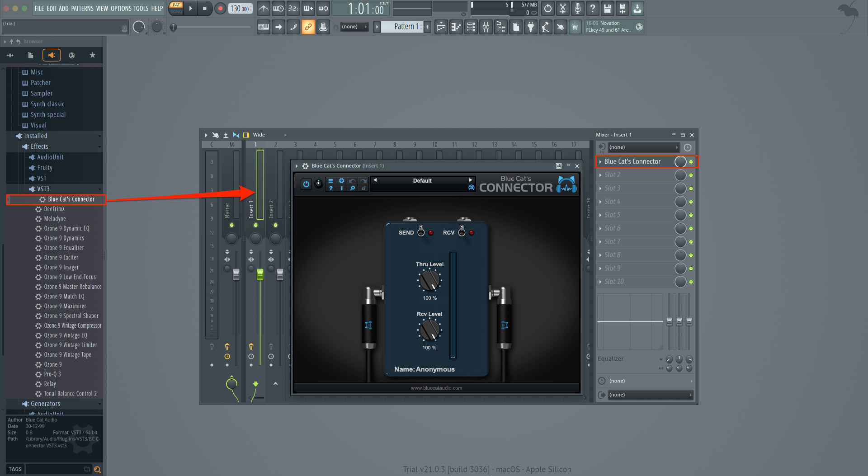Toggle Slot 5 green enable LED
Screen dimensions: 868x476
(x=691, y=215)
